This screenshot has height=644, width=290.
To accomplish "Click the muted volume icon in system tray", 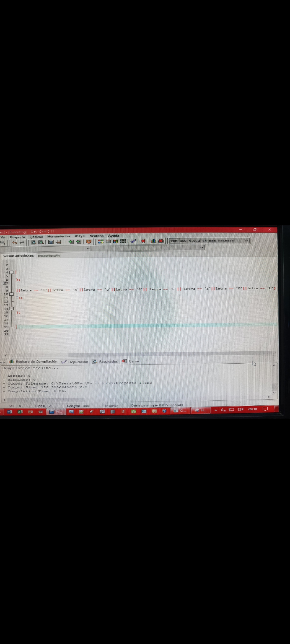I will (223, 410).
